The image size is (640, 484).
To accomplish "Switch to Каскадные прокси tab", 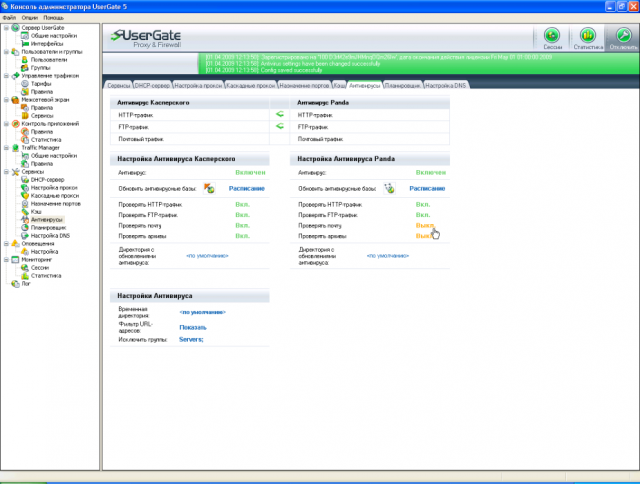I will 251,85.
